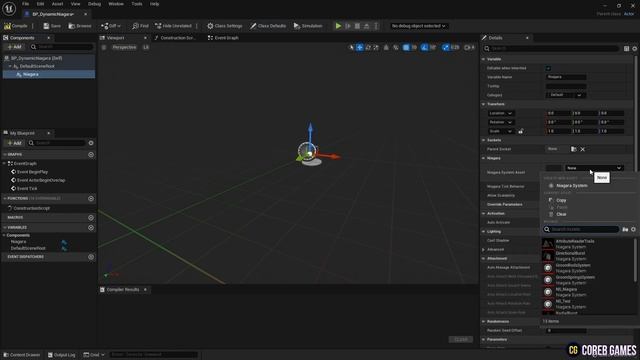Choose Copy in asset menu
The width and height of the screenshot is (640, 360).
pyautogui.click(x=561, y=200)
